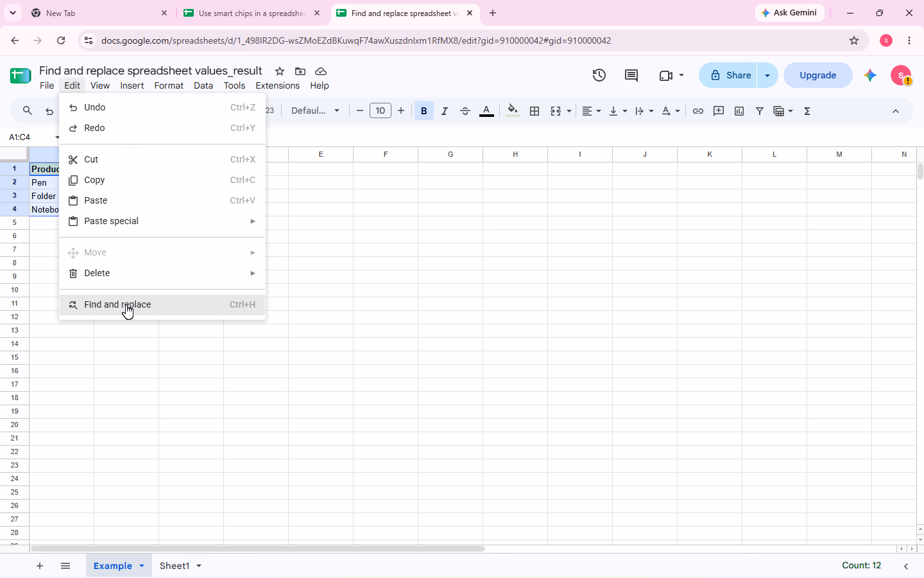Click the Gemini sparkle icon
The image size is (924, 578).
(870, 75)
